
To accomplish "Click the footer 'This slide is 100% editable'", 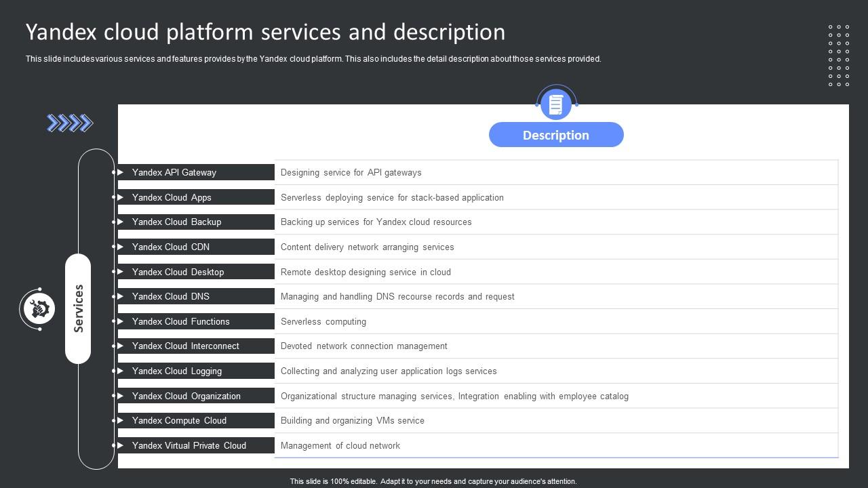I will tap(433, 481).
